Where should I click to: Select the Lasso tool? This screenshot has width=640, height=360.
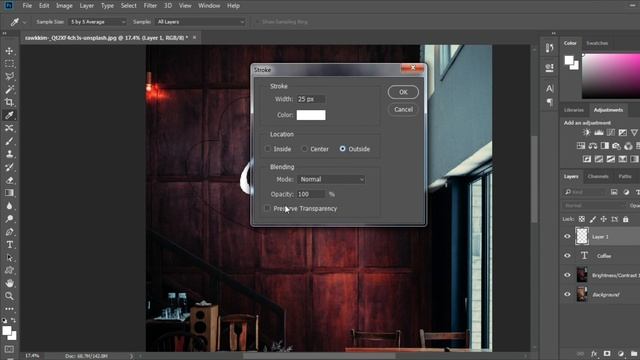[x=9, y=76]
